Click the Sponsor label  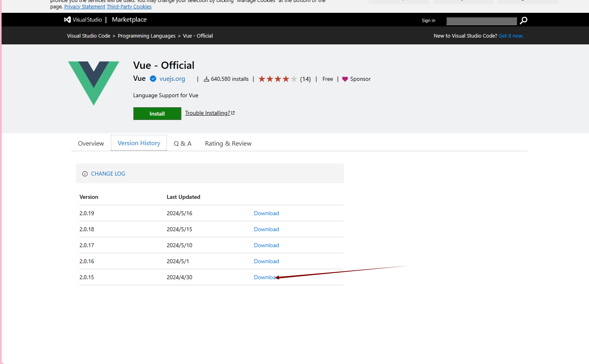360,79
